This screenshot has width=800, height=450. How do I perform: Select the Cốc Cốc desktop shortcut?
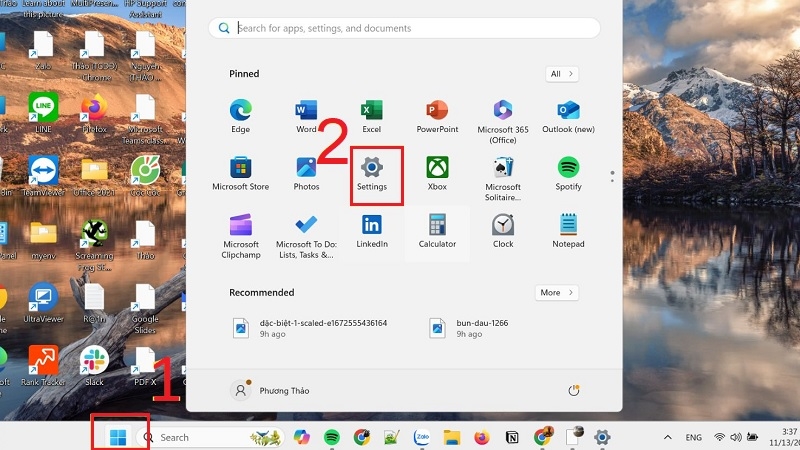[x=145, y=177]
